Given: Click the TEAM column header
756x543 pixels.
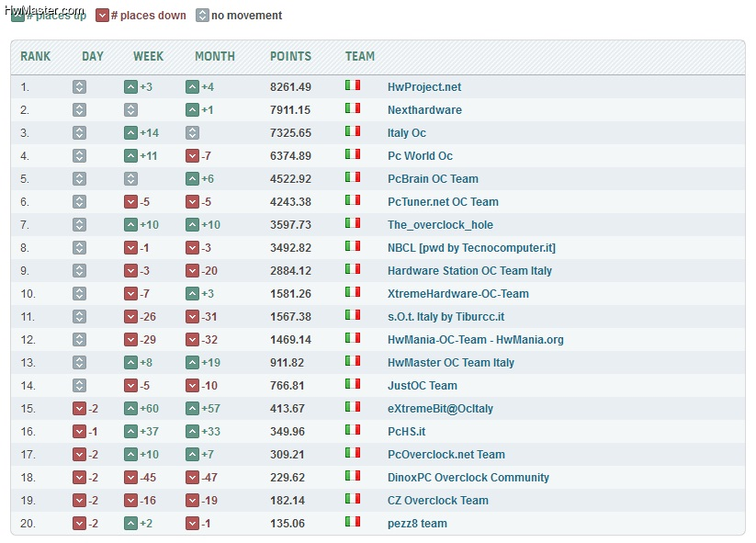Looking at the screenshot, I should click(x=360, y=56).
